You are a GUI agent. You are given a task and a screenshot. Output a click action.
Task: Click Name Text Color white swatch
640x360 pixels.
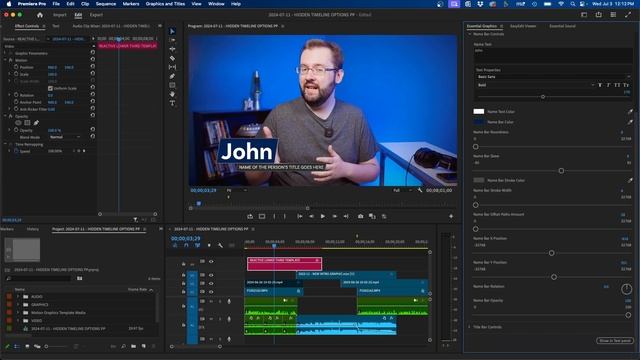[x=478, y=111]
